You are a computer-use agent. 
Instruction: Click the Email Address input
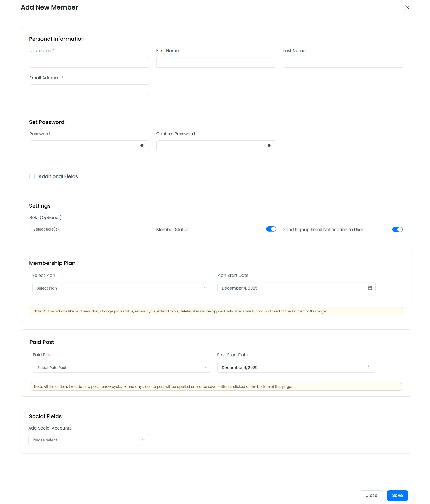coord(89,89)
